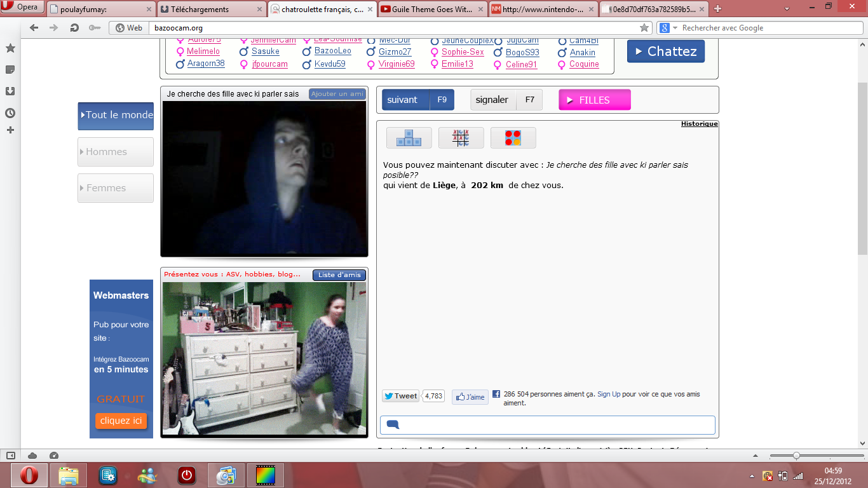This screenshot has width=868, height=488.
Task: Open the search engine dropdown arrow
Action: pos(675,28)
